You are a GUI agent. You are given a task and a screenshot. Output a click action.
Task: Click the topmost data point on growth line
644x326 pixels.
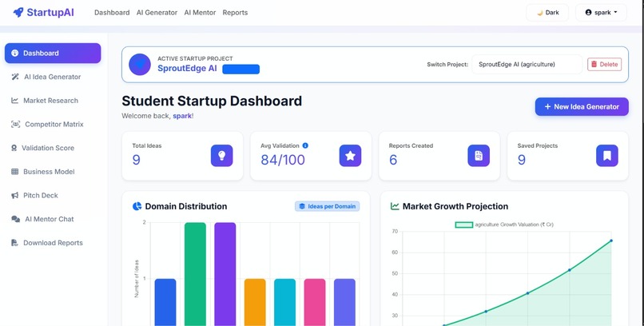point(611,241)
